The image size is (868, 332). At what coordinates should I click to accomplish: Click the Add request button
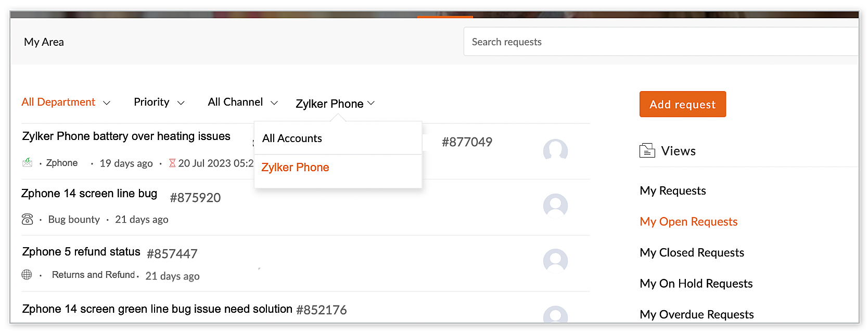682,104
